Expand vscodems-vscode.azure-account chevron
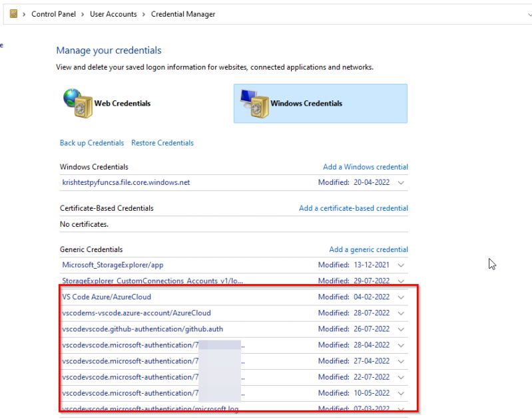This screenshot has height=419, width=532. pos(401,313)
